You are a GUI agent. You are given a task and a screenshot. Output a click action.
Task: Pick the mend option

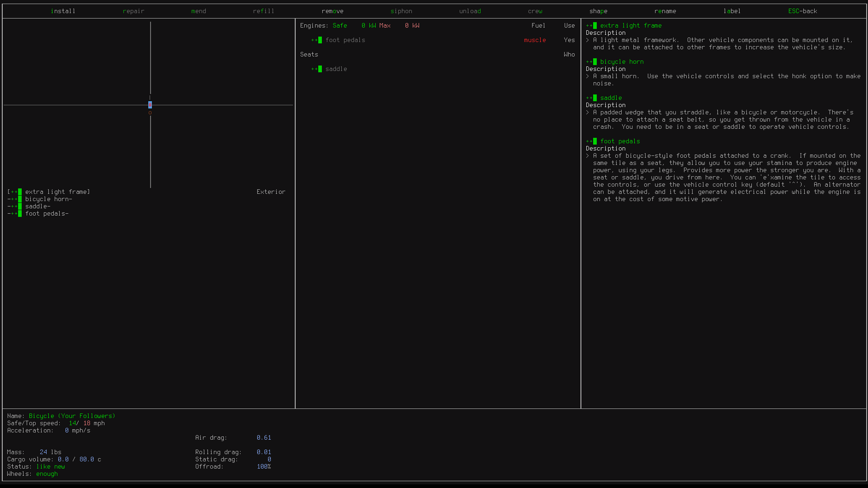(198, 11)
